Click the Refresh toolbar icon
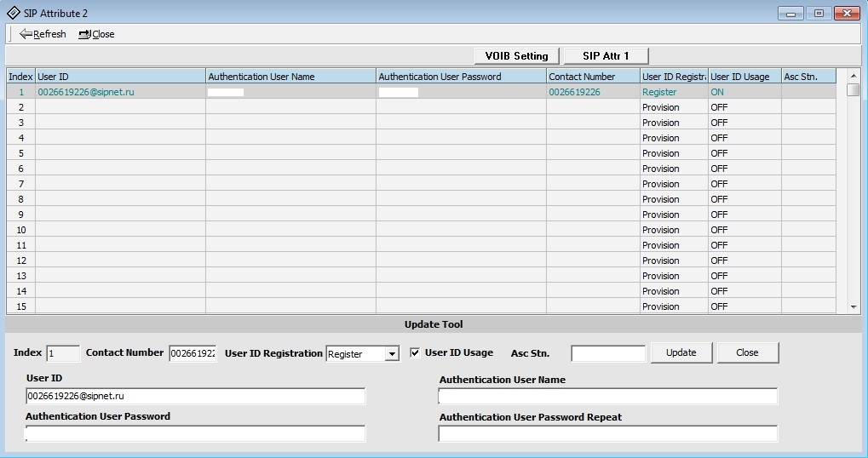This screenshot has width=868, height=458. (26, 34)
